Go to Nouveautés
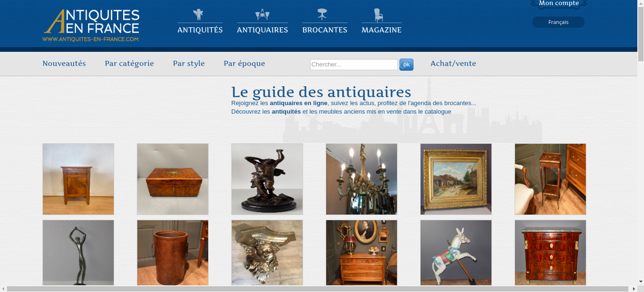Image resolution: width=644 pixels, height=292 pixels. point(64,63)
